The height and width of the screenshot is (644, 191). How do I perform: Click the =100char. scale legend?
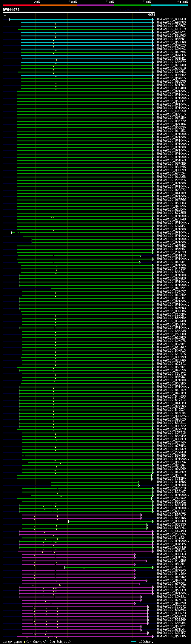click(142, 642)
